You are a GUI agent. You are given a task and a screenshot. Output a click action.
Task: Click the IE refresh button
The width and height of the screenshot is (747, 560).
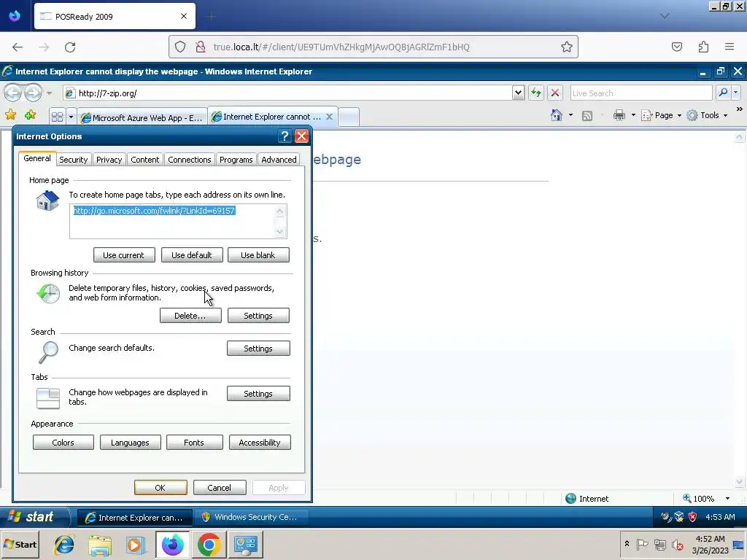[536, 93]
